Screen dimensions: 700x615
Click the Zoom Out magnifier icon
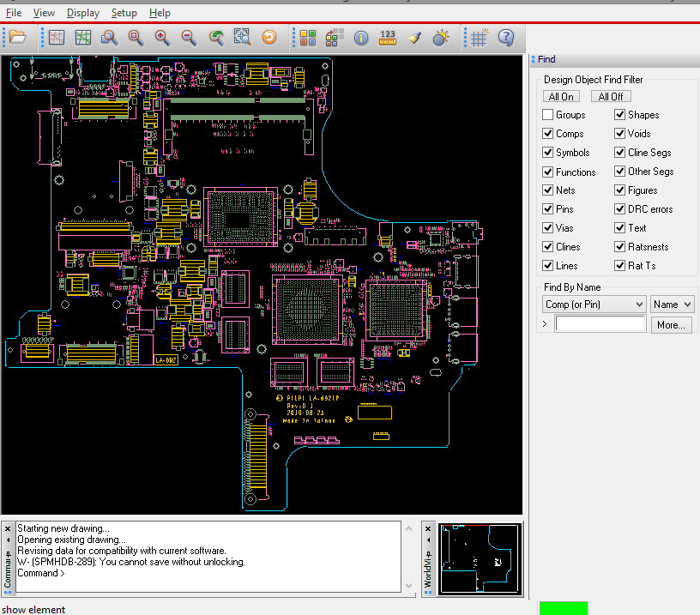point(189,38)
